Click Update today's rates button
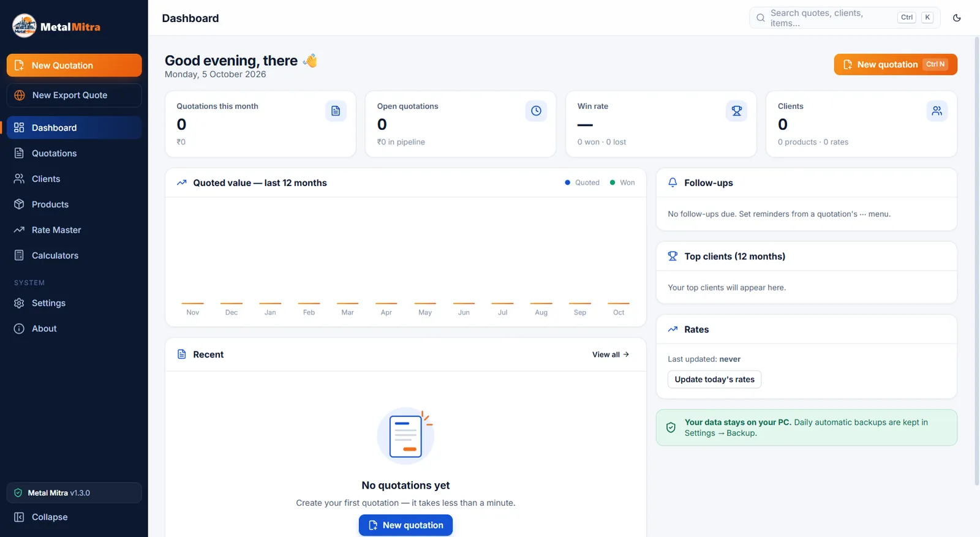The height and width of the screenshot is (537, 980). tap(714, 380)
